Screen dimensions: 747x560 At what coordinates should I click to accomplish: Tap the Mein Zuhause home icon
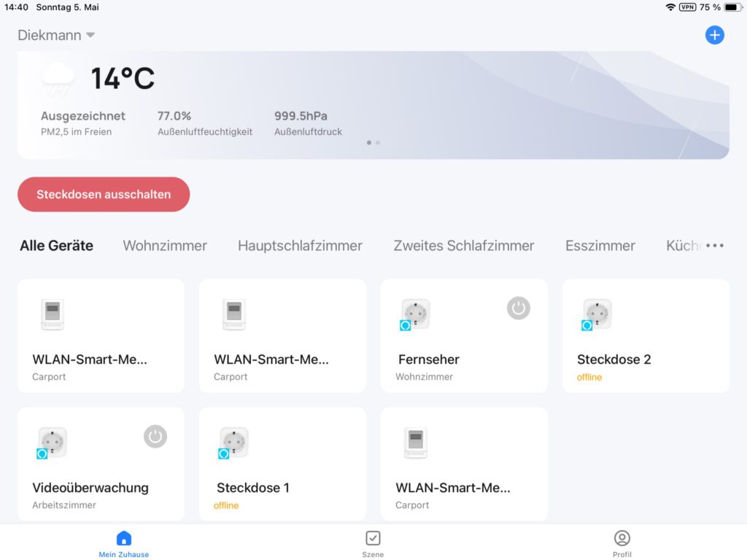(x=124, y=538)
